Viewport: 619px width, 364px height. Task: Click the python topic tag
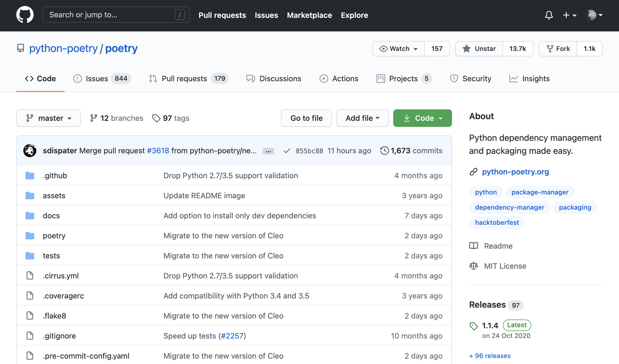tap(486, 192)
